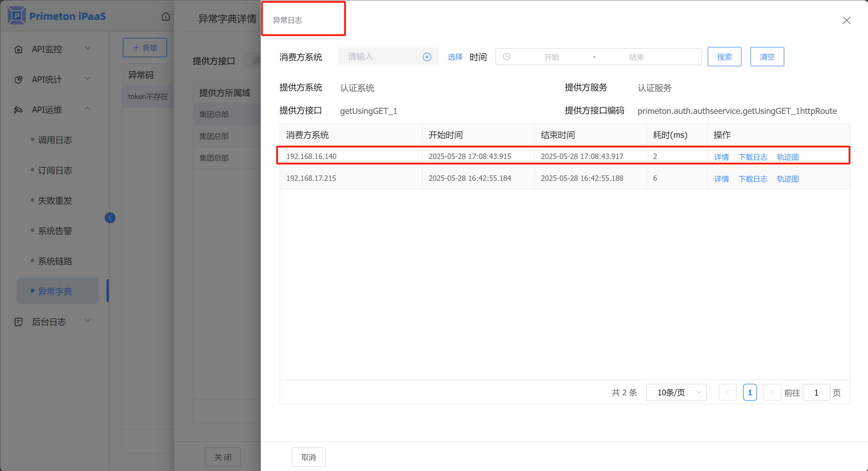Click 轨迹图 link for 192.168.16.140
The image size is (868, 471).
pos(787,157)
